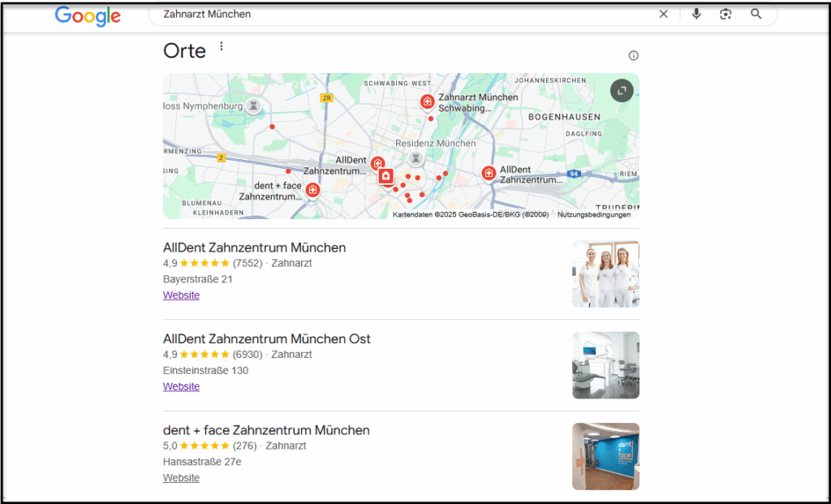
Task: Click the Einsteinstraße 130 address text
Action: pos(205,370)
